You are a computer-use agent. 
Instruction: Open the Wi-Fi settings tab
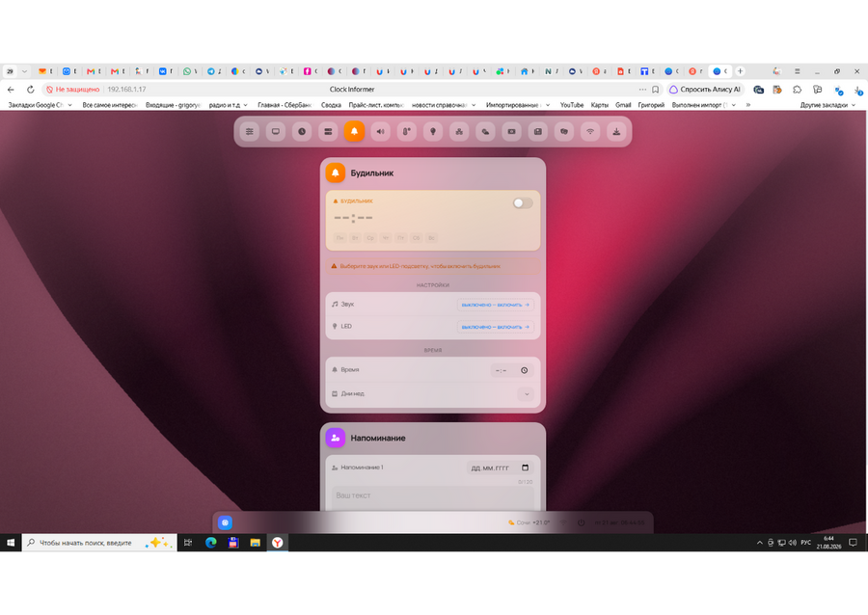click(x=590, y=132)
